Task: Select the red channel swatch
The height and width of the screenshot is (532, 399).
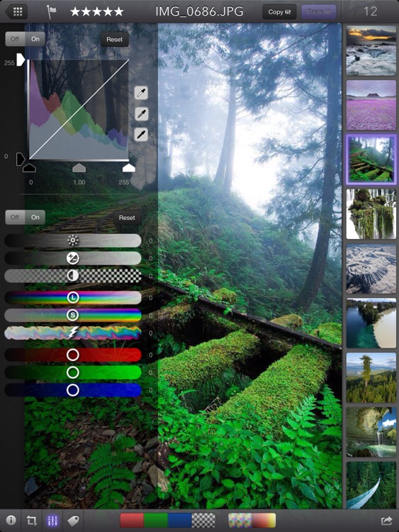Action: (x=132, y=520)
